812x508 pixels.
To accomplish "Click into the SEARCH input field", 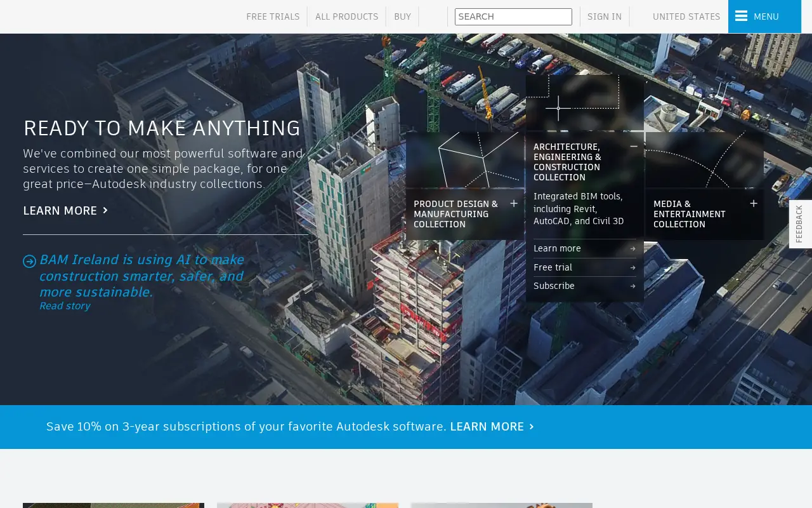I will (513, 17).
